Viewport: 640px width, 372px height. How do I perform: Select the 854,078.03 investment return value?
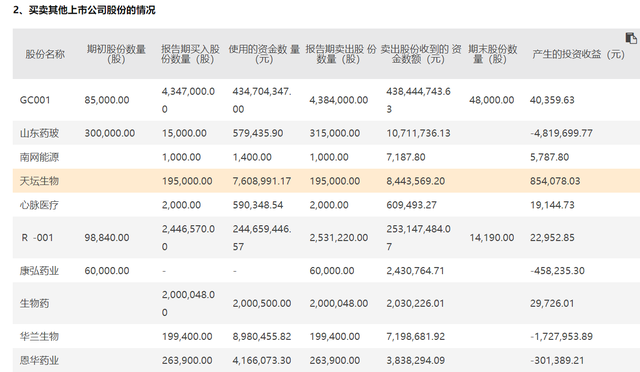coord(555,181)
